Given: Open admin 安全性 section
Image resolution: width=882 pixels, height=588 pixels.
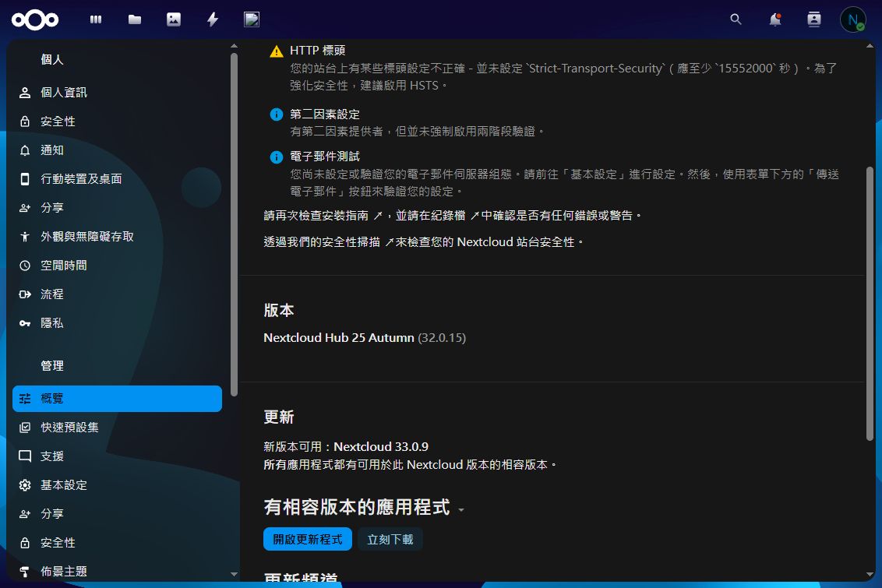Looking at the screenshot, I should (117, 543).
